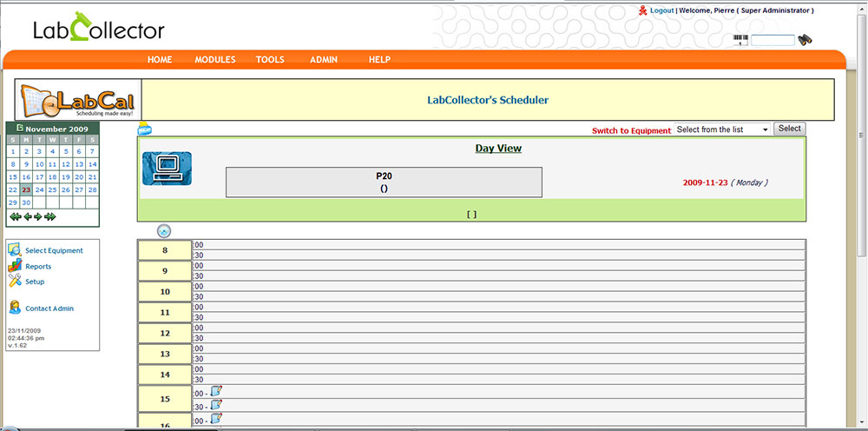Select day 23 in the mini calendar
This screenshot has width=868, height=431.
coord(26,189)
